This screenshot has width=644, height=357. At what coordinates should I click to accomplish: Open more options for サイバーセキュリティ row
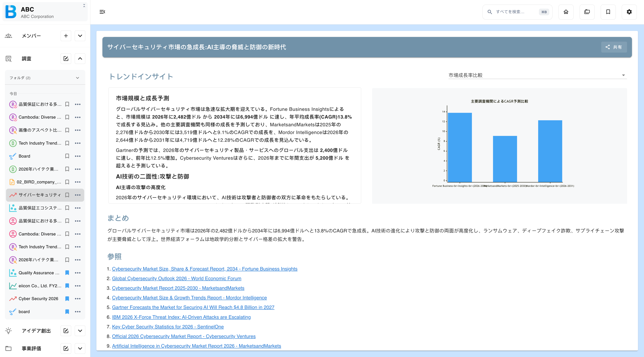78,195
